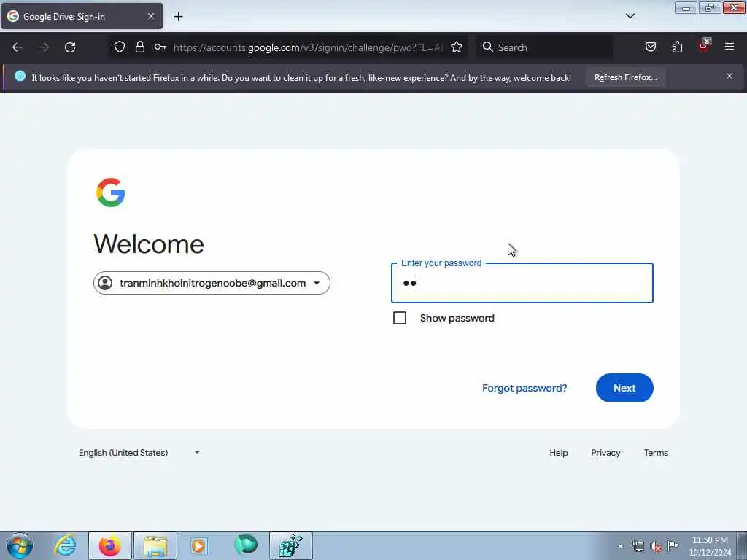The height and width of the screenshot is (560, 747).
Task: Click the taskbar clock 11:50 PM
Action: 710,540
